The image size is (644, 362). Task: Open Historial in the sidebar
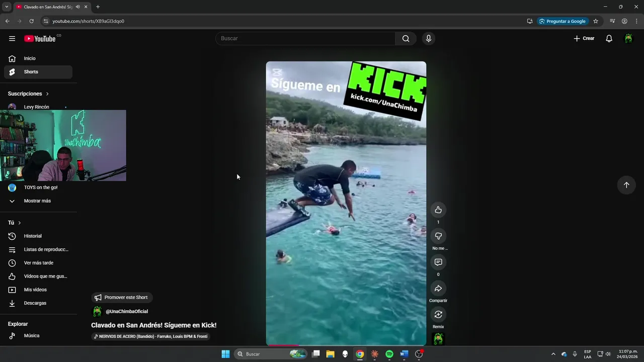pos(38,236)
